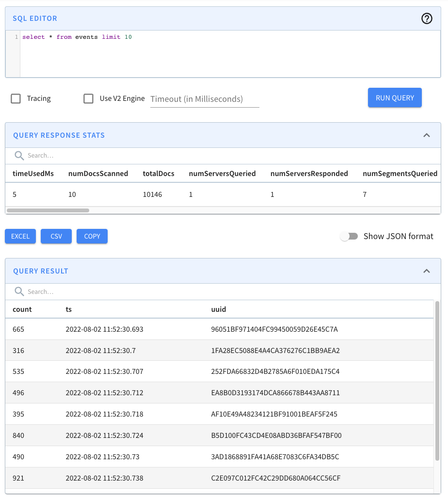Click the Run Query button
Image resolution: width=448 pixels, height=499 pixels.
pos(394,97)
